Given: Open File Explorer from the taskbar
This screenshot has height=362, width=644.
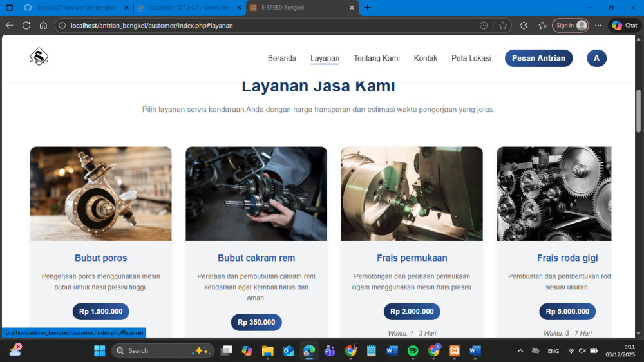Looking at the screenshot, I should pos(268,350).
